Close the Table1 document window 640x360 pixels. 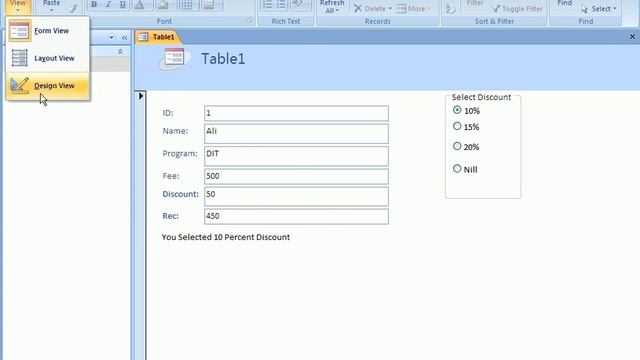click(x=632, y=37)
